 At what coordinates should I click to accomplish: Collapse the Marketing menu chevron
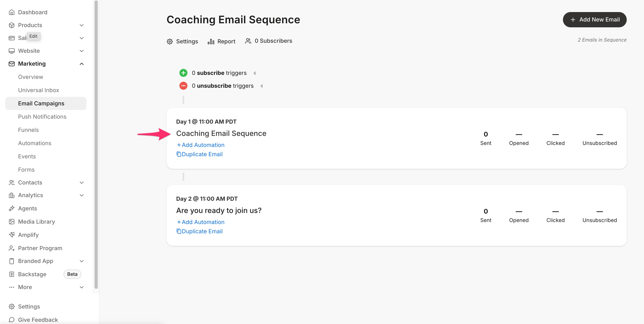pyautogui.click(x=81, y=64)
